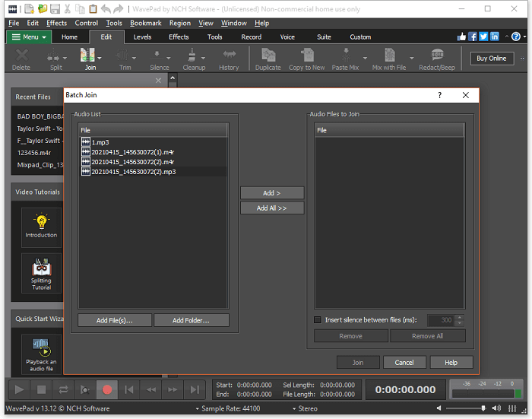
Task: Select 1.mp3 in the Audio List
Action: coord(100,142)
